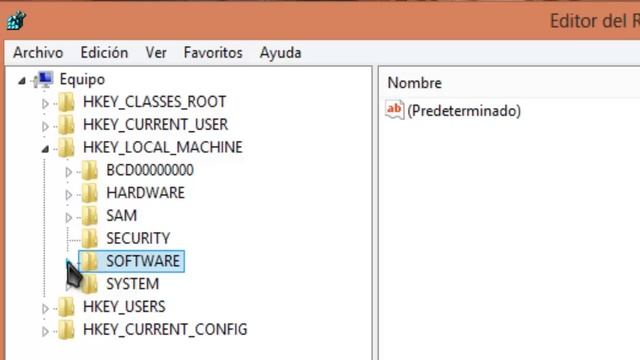Select the HARDWARE key label
This screenshot has width=640, height=360.
point(145,193)
